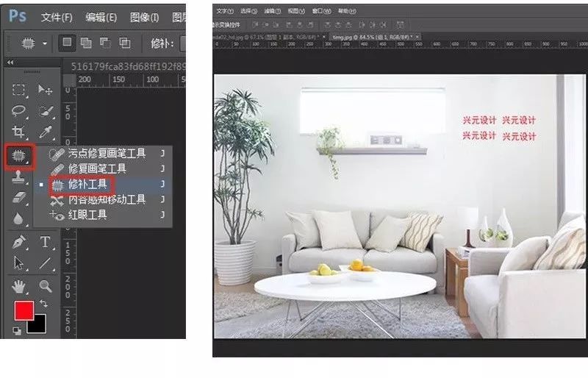Viewport: 588px width, 378px height.
Task: Collapse the toolbox with double-arrow
Action: click(10, 63)
